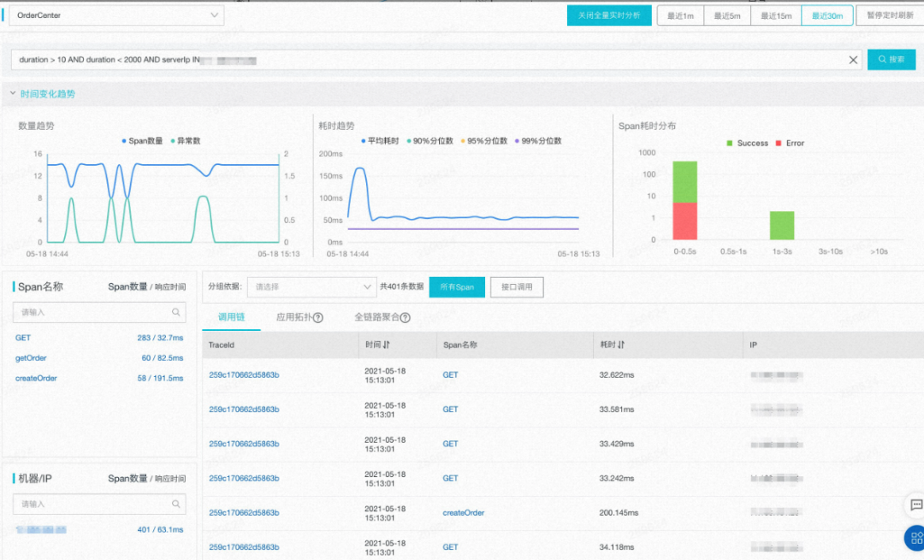Image resolution: width=924 pixels, height=560 pixels.
Task: Open the OrderCenter application dropdown
Action: tap(116, 15)
